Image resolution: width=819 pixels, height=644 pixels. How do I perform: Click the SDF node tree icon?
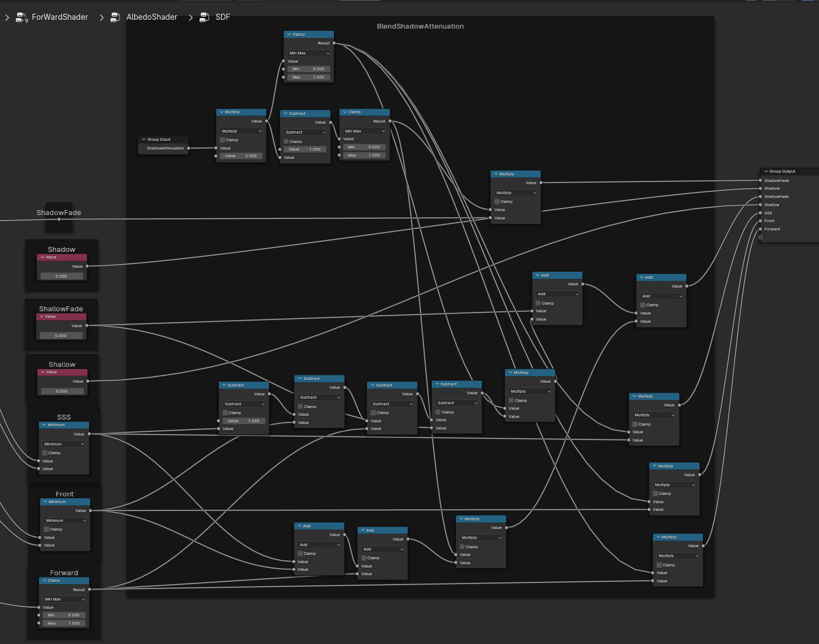tap(204, 18)
